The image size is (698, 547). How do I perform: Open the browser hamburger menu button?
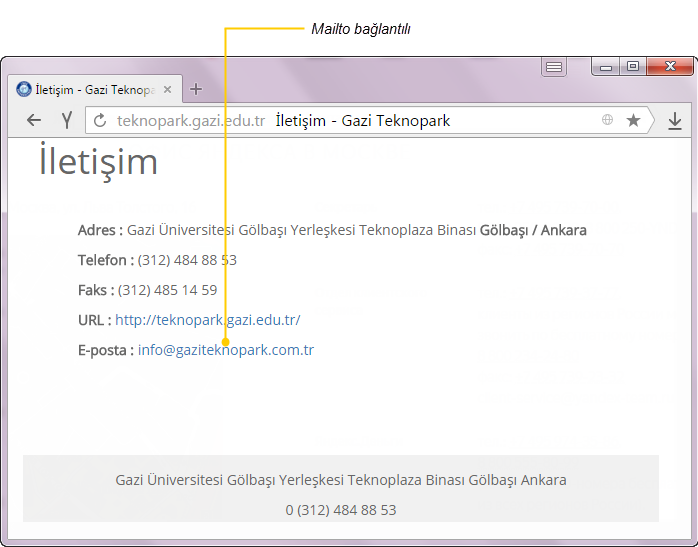(554, 67)
